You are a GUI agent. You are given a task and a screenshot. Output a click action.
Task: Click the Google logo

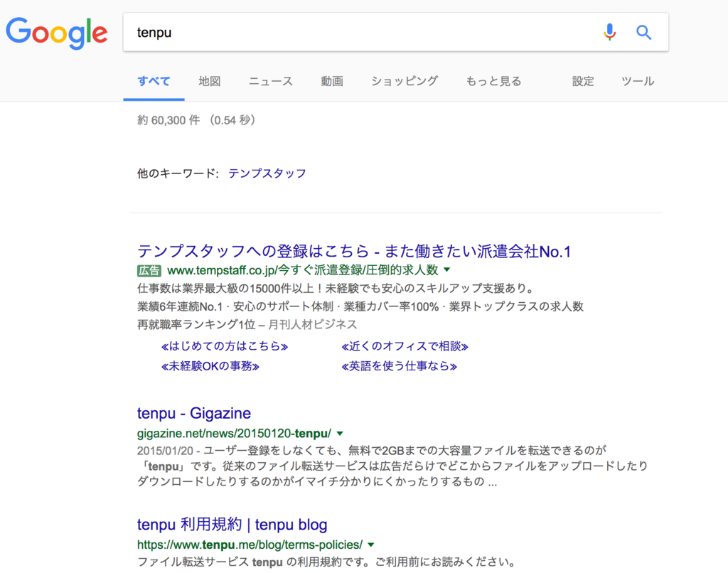coord(57,33)
